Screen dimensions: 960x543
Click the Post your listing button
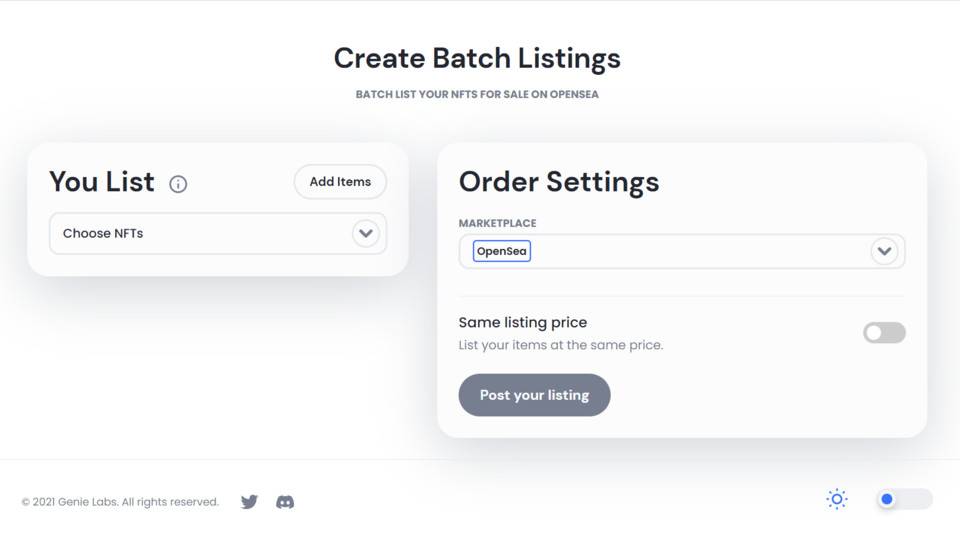point(534,395)
